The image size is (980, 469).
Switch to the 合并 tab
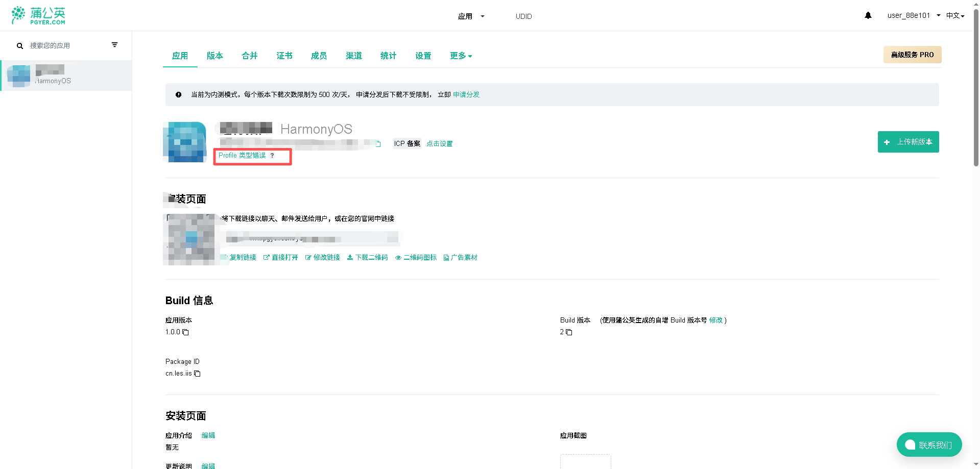[250, 56]
